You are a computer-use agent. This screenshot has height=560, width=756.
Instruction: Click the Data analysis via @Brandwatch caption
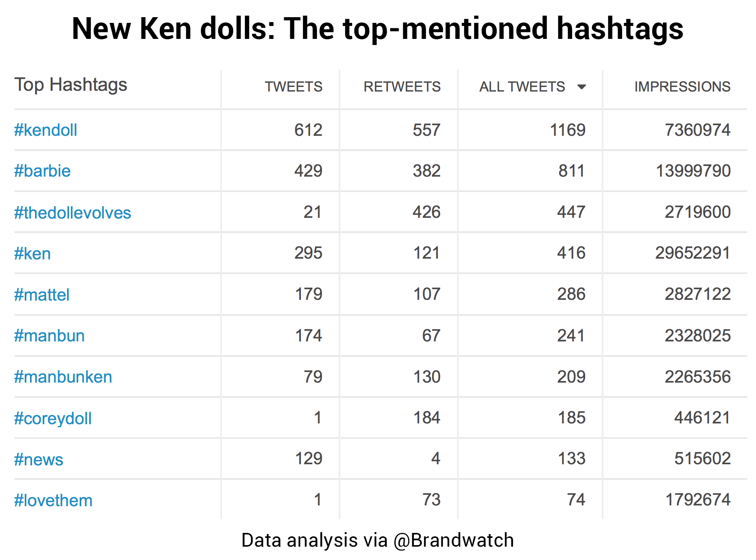click(x=378, y=541)
